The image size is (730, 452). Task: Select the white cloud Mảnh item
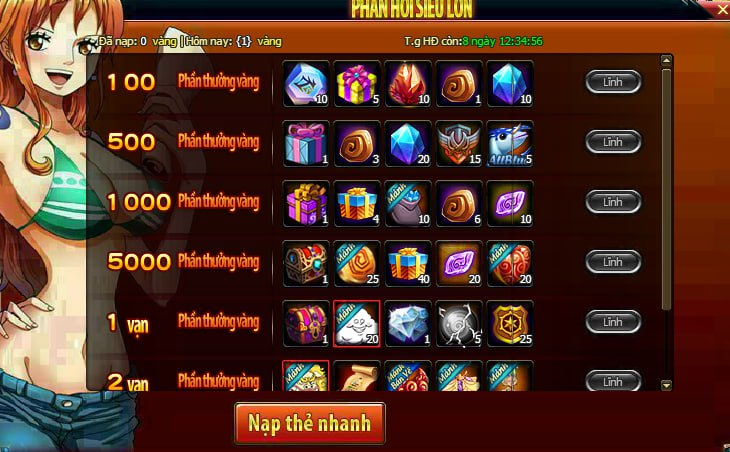click(357, 324)
